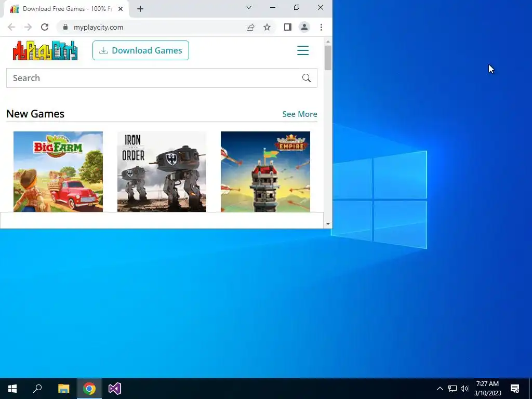
Task: Click the Download Games button
Action: coord(141,50)
